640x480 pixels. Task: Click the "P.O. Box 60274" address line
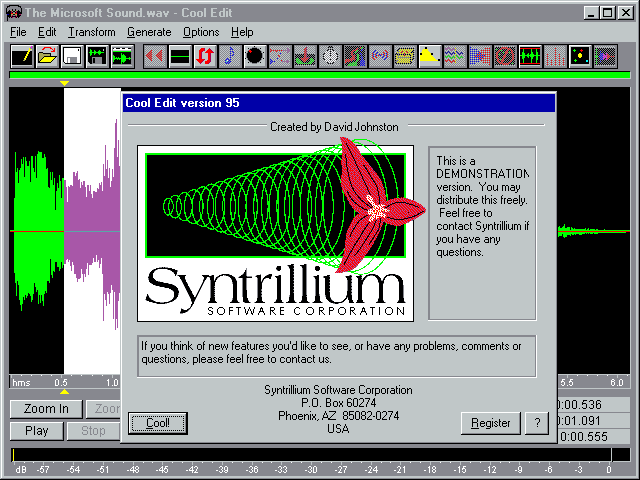point(338,403)
